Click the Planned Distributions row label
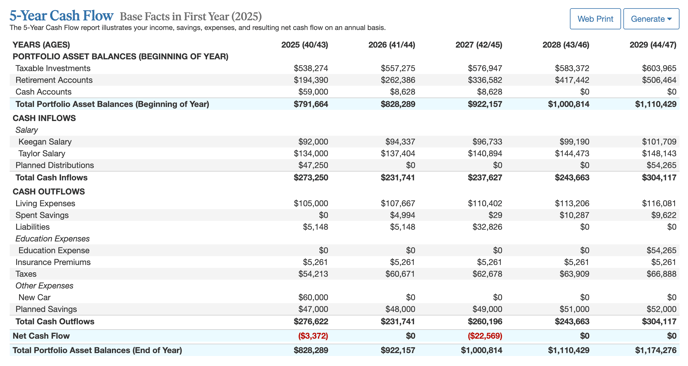 click(x=54, y=165)
